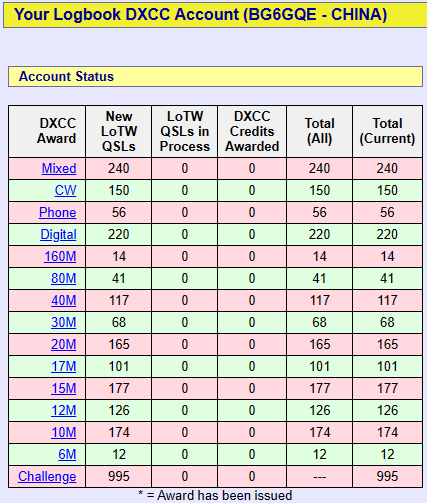Image resolution: width=427 pixels, height=503 pixels.
Task: Open the 40M award link
Action: coord(64,300)
